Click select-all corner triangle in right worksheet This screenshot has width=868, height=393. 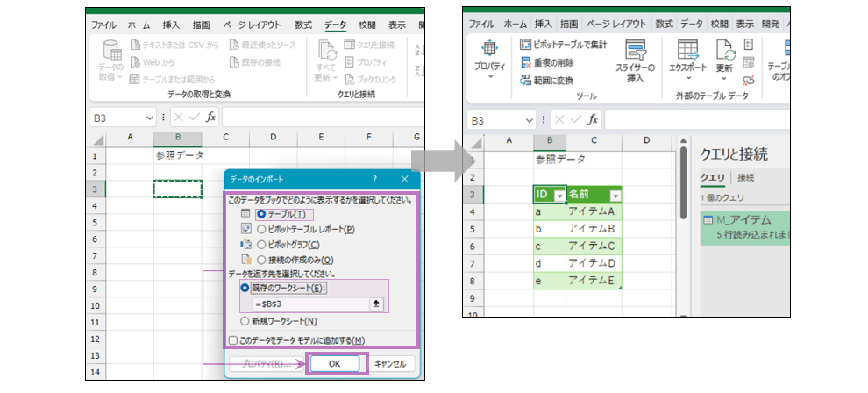(475, 141)
